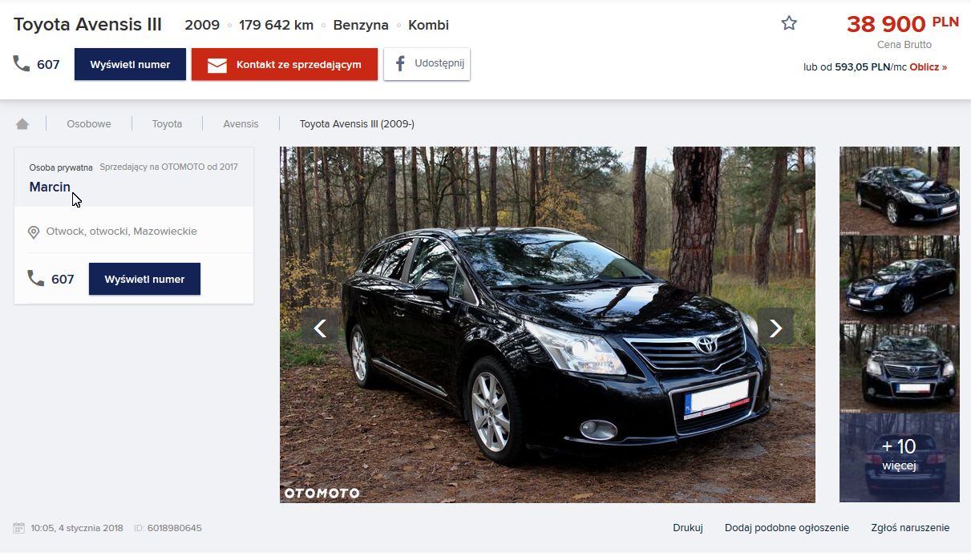The image size is (971, 560).
Task: Go to 'Toyota' breadcrumb link
Action: (168, 123)
